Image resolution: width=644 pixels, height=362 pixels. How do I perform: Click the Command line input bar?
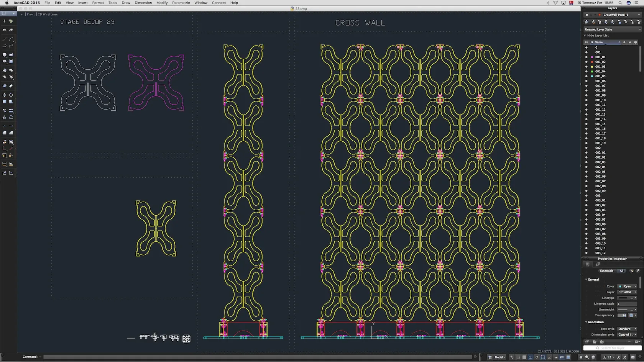258,357
